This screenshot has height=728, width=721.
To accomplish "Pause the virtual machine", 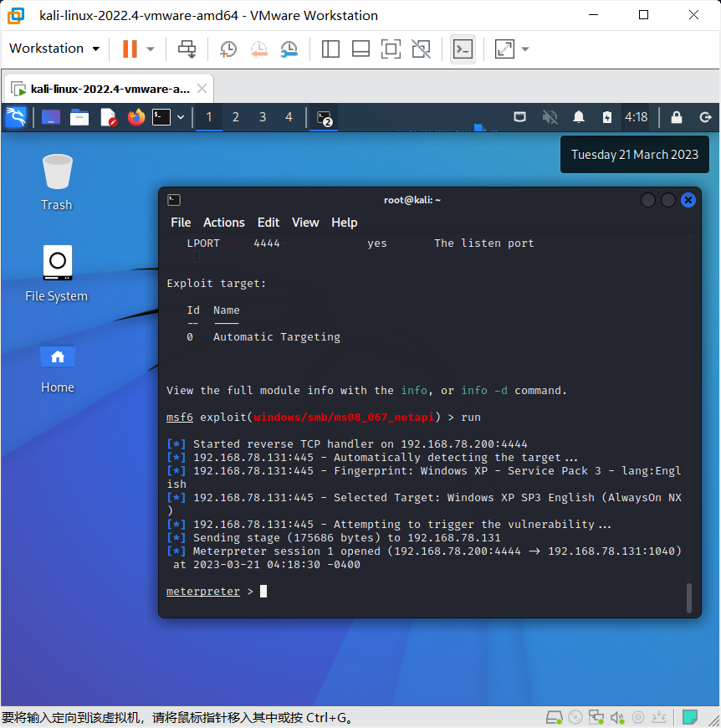I will [130, 49].
